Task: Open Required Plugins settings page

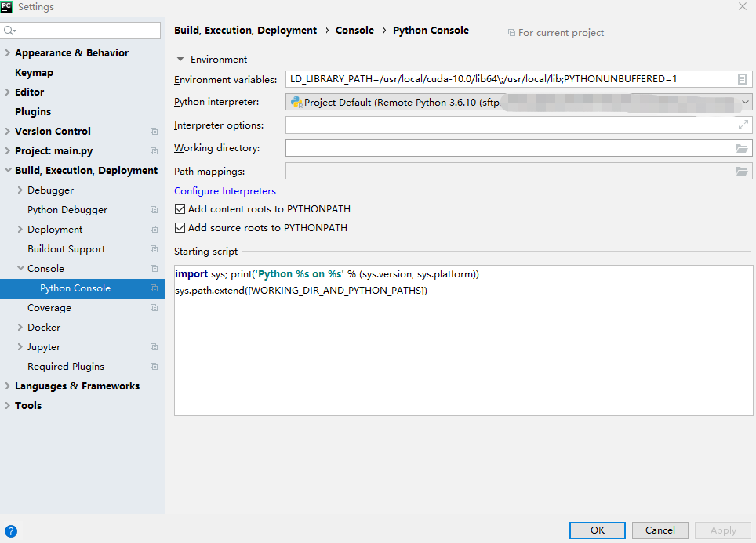Action: [66, 366]
